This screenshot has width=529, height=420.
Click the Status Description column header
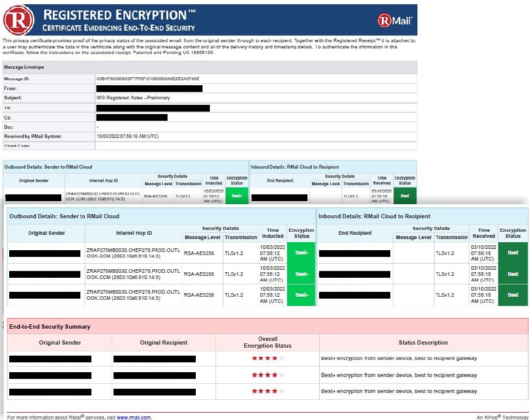click(x=423, y=343)
